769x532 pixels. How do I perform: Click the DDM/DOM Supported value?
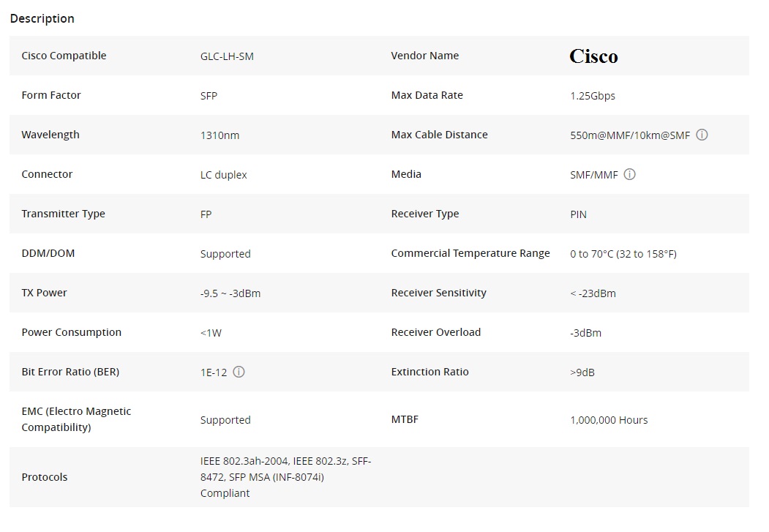tap(225, 254)
